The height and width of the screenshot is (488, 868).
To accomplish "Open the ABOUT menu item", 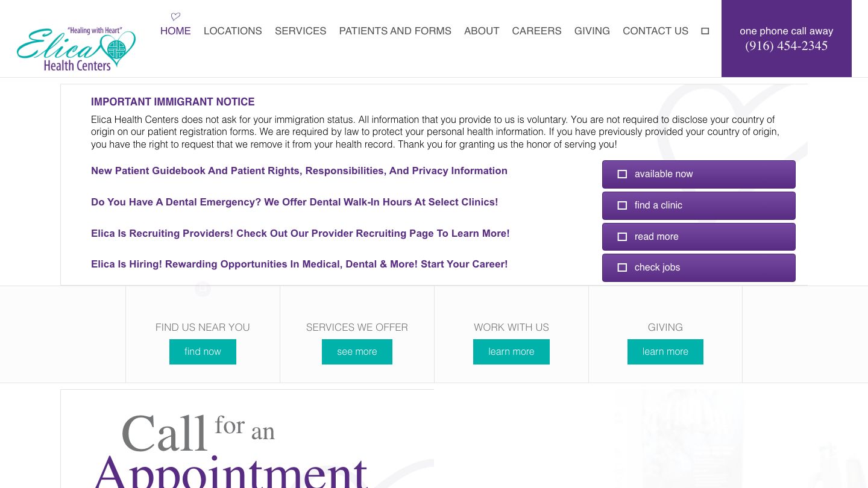I will [482, 31].
